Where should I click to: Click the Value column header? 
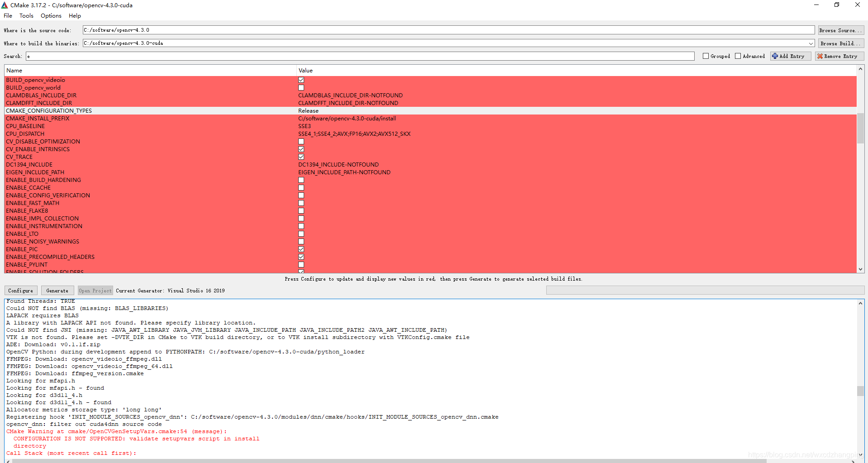(x=577, y=71)
